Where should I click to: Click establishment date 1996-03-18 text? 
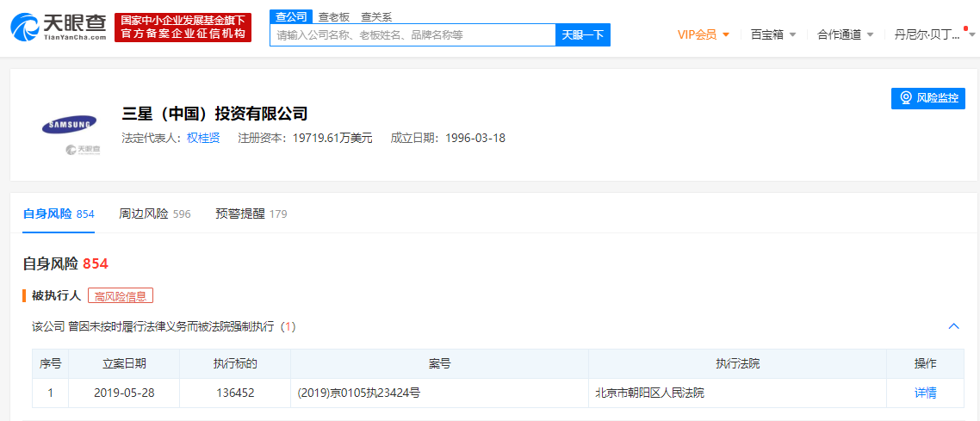(x=475, y=138)
